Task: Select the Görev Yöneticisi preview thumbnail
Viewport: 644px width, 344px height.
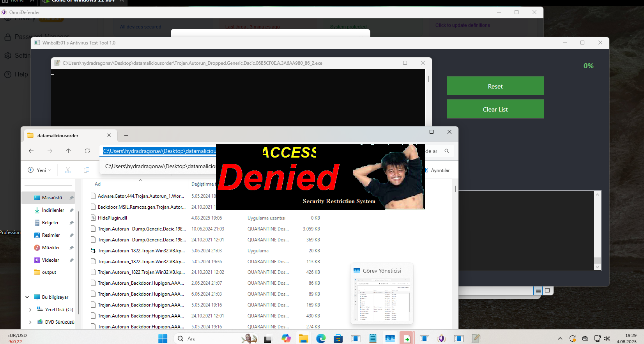Action: (382, 294)
